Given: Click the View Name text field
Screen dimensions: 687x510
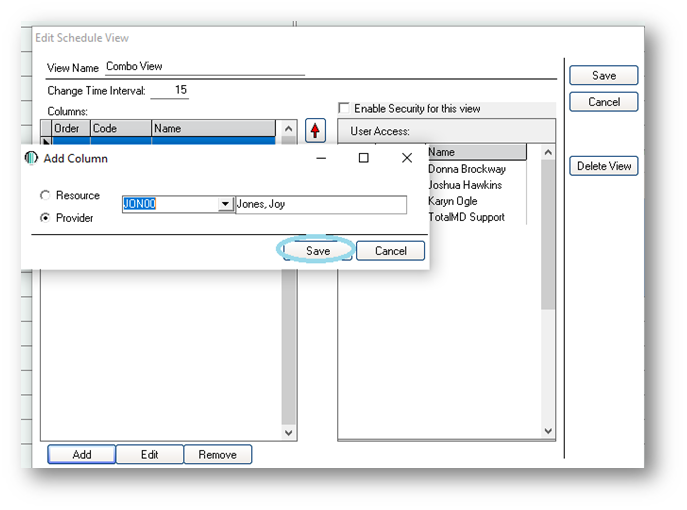Looking at the screenshot, I should (x=204, y=66).
